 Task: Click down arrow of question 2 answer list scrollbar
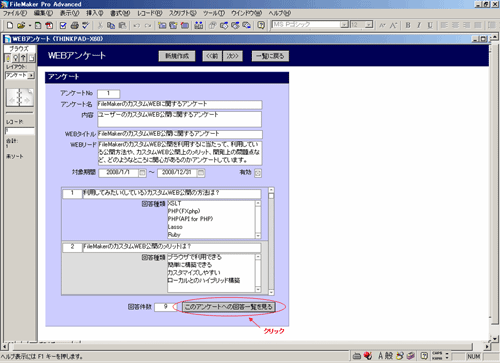(x=258, y=289)
